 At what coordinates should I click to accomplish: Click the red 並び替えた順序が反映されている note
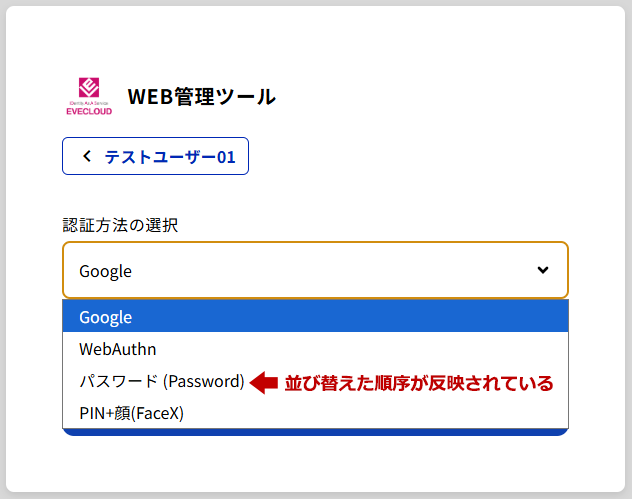[419, 382]
